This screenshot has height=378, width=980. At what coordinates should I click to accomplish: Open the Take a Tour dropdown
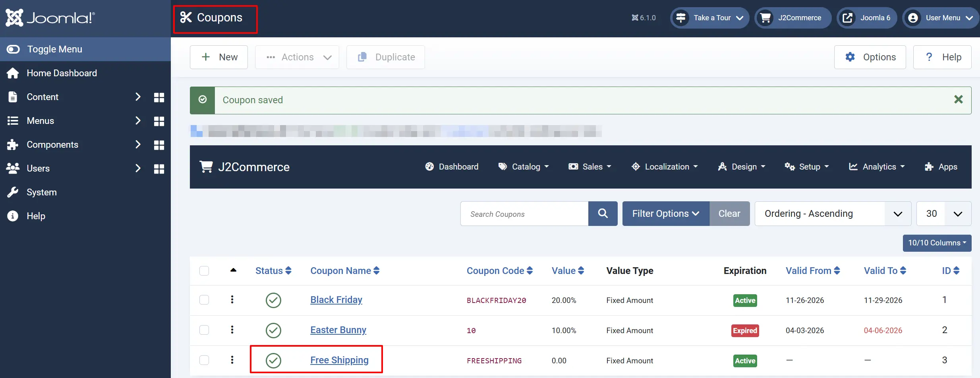point(709,18)
